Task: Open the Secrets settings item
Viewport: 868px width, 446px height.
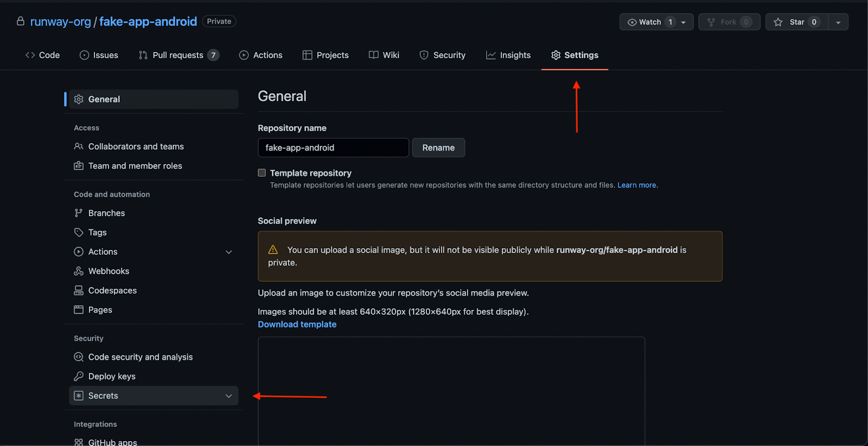Action: 154,396
